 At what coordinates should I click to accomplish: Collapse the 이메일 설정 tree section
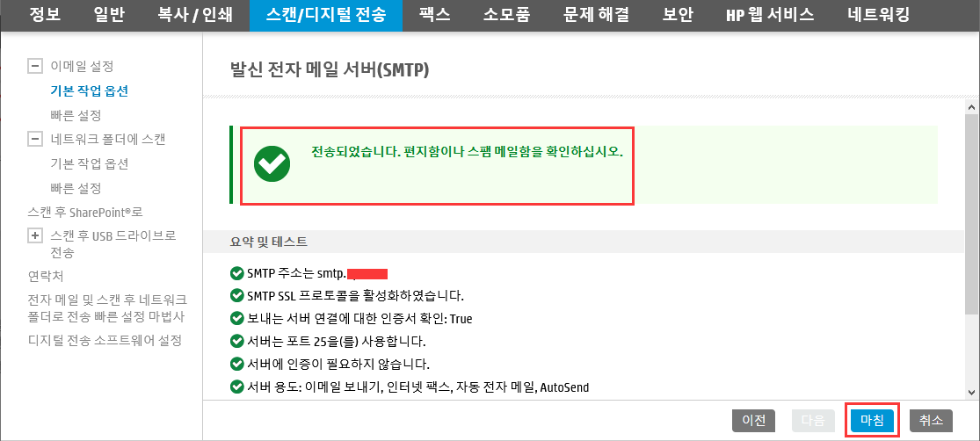pyautogui.click(x=35, y=66)
